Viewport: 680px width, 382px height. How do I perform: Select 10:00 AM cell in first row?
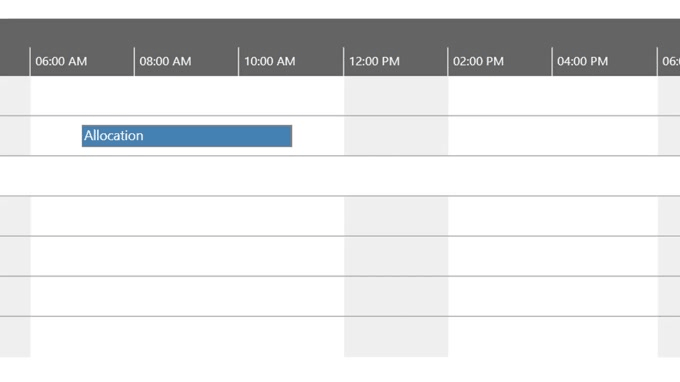click(291, 96)
